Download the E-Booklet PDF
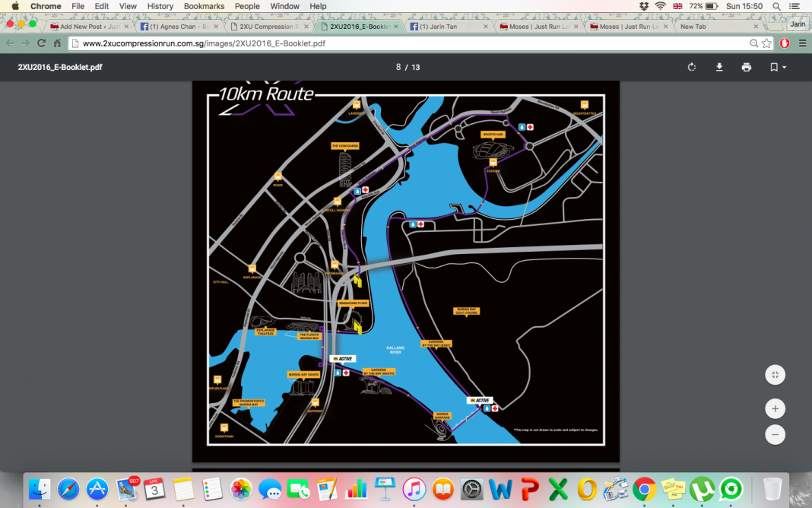812x508 pixels. (719, 67)
